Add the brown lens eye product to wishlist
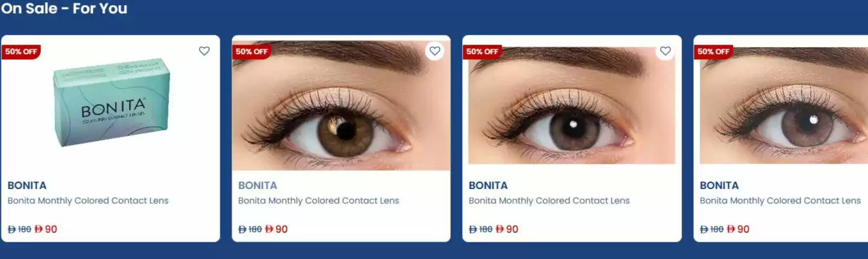The width and height of the screenshot is (868, 259). click(x=435, y=51)
